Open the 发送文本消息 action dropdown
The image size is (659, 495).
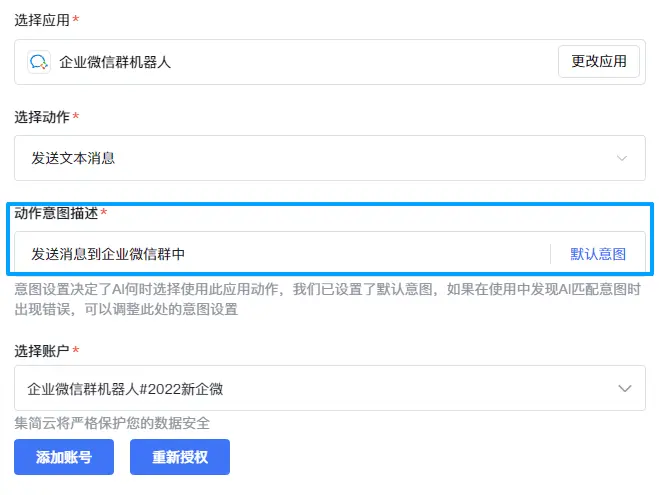[x=300, y=158]
